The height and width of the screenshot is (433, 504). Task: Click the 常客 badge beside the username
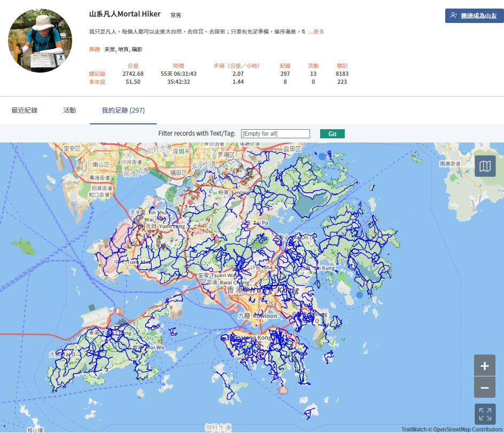176,15
